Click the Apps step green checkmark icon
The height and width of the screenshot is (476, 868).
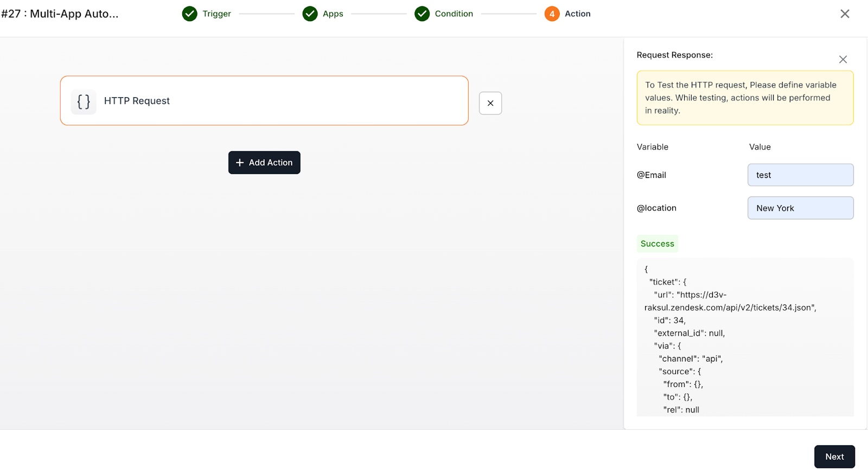310,14
